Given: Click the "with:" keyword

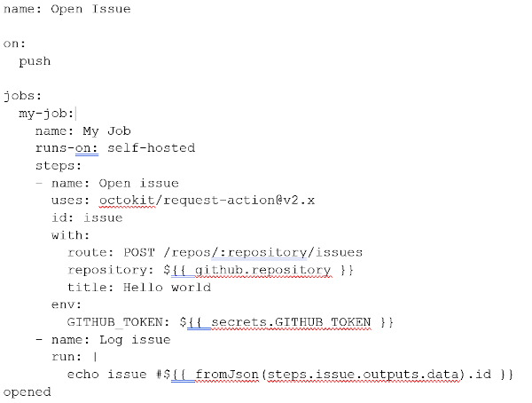Looking at the screenshot, I should [x=71, y=235].
